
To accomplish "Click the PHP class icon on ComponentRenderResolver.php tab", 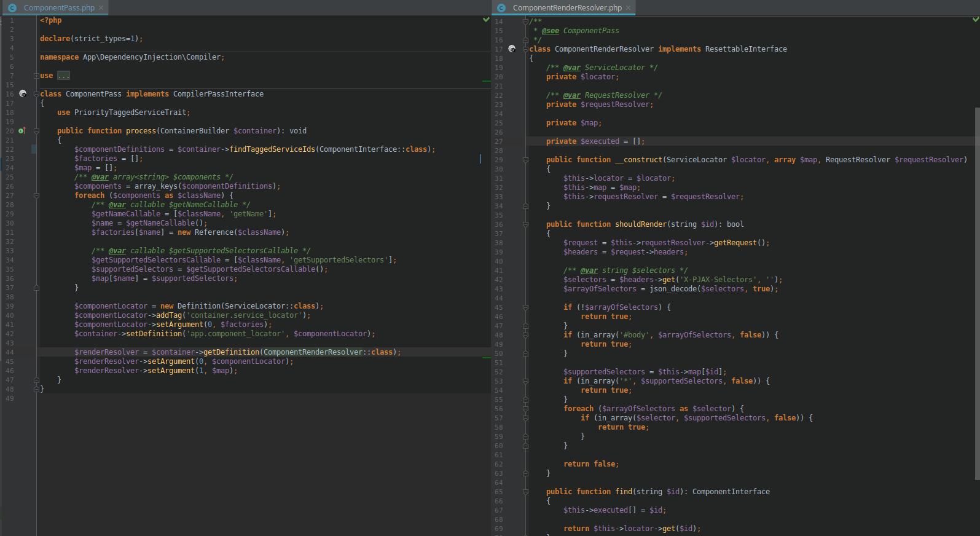I will (x=501, y=8).
